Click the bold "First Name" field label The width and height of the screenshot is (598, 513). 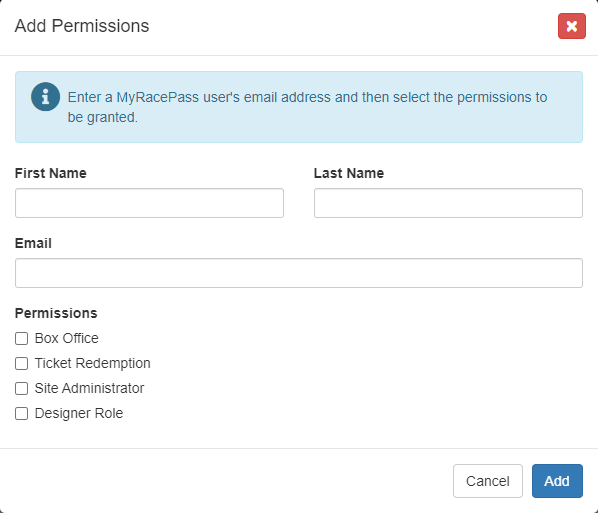click(51, 173)
